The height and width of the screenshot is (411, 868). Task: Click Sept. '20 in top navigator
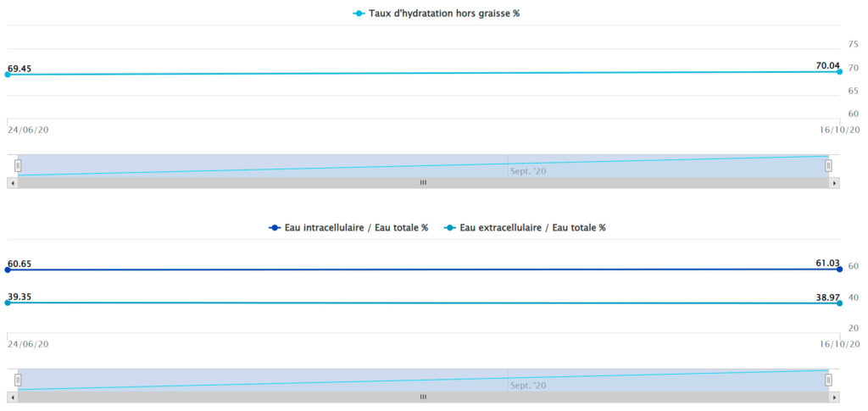(x=528, y=171)
